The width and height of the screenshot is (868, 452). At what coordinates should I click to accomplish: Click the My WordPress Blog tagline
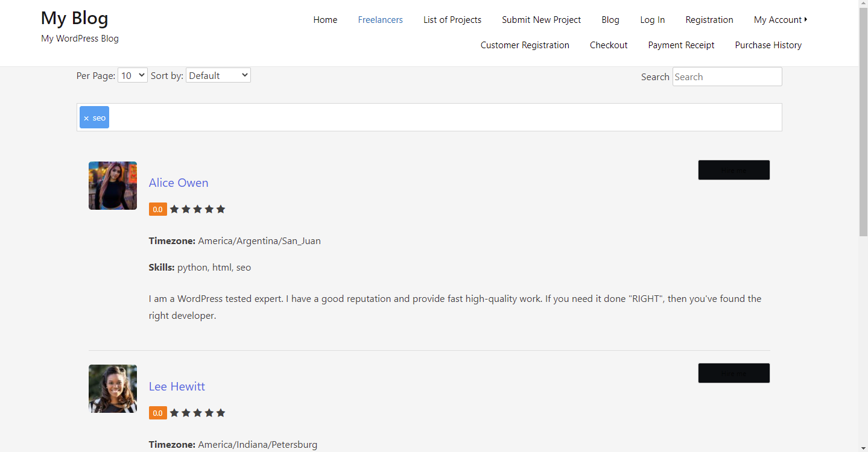(x=80, y=39)
